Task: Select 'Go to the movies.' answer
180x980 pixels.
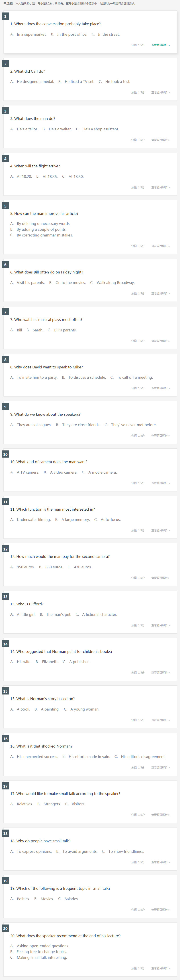Action: click(68, 283)
